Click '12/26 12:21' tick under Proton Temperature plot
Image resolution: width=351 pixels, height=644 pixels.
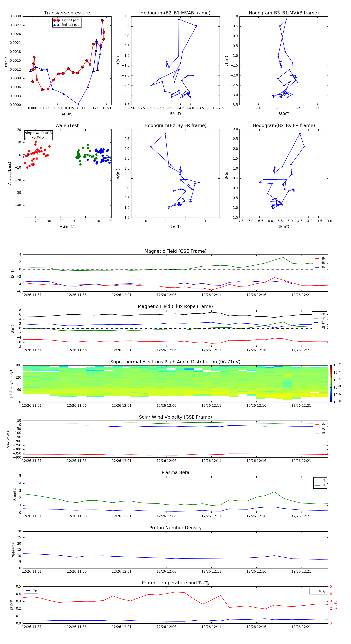point(301,627)
